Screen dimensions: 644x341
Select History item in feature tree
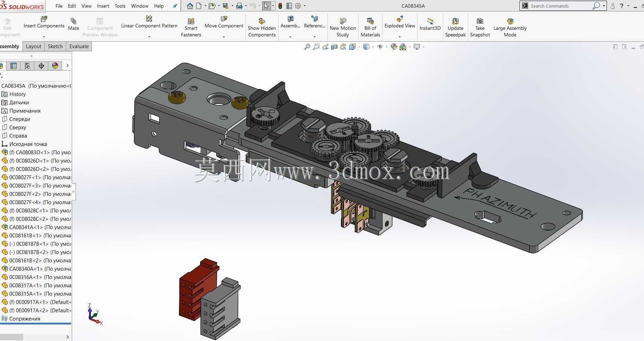pos(18,94)
